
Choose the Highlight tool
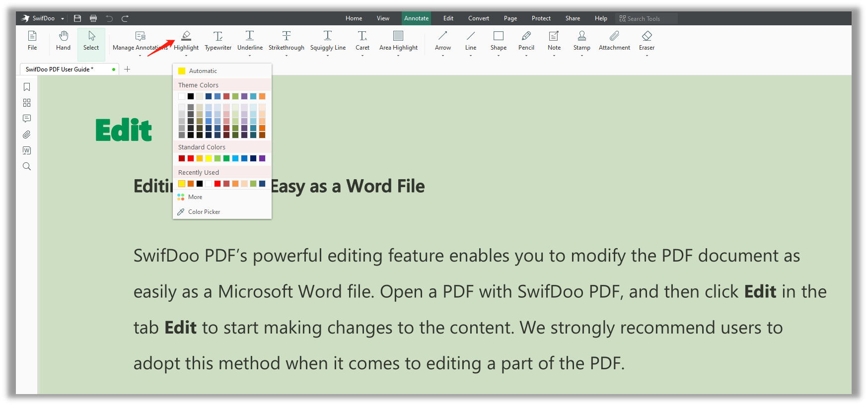pos(186,41)
